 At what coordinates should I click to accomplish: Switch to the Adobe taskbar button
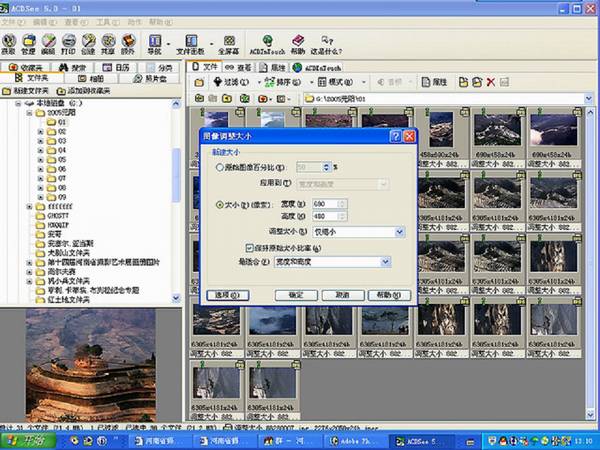(x=353, y=441)
